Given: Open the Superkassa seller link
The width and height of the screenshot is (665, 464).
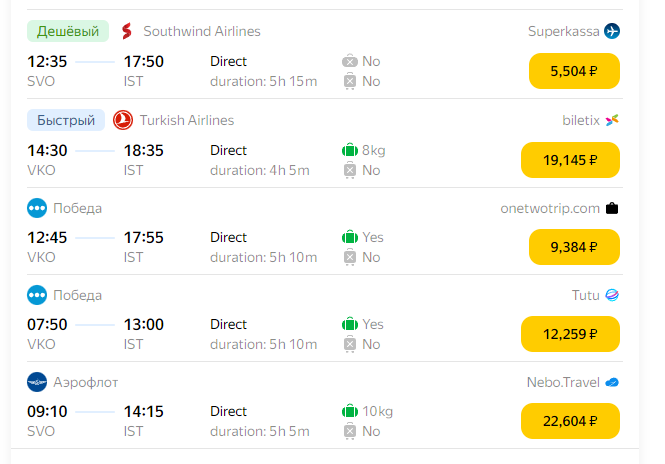Looking at the screenshot, I should (x=564, y=31).
